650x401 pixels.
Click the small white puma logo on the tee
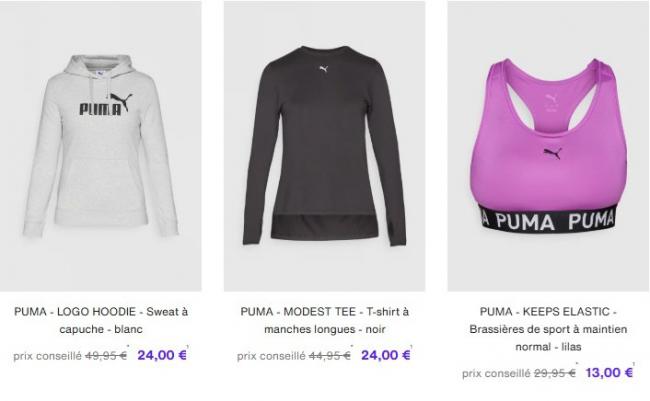(324, 68)
